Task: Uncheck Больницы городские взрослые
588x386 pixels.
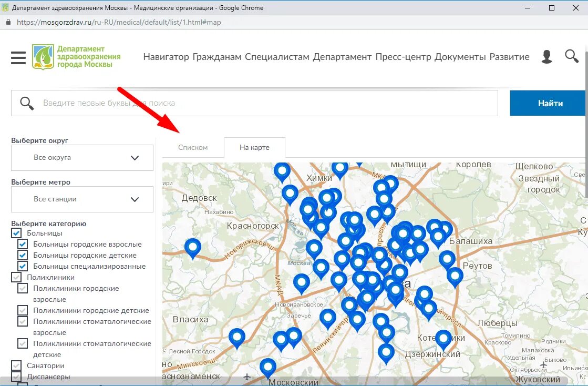Action: point(23,244)
